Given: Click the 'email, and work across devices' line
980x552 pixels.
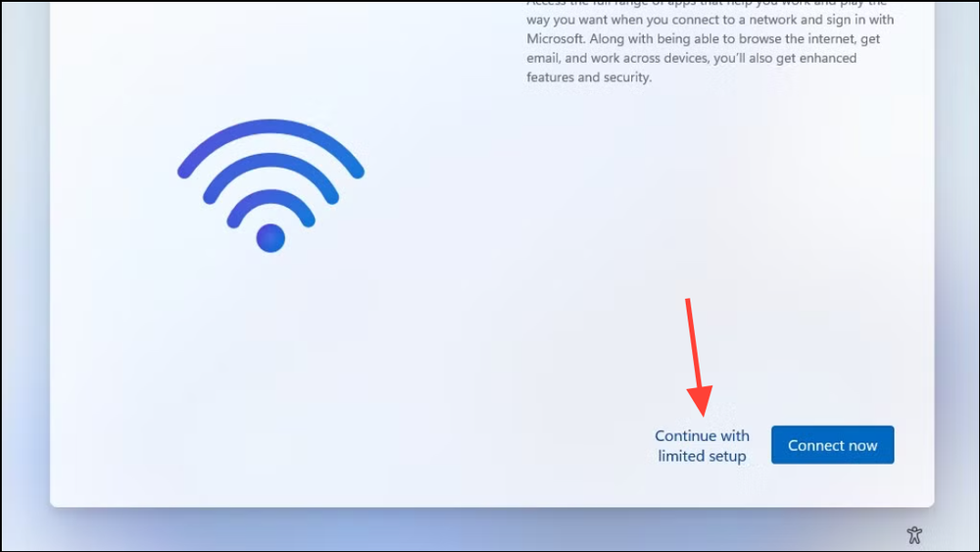Looking at the screenshot, I should (x=691, y=58).
